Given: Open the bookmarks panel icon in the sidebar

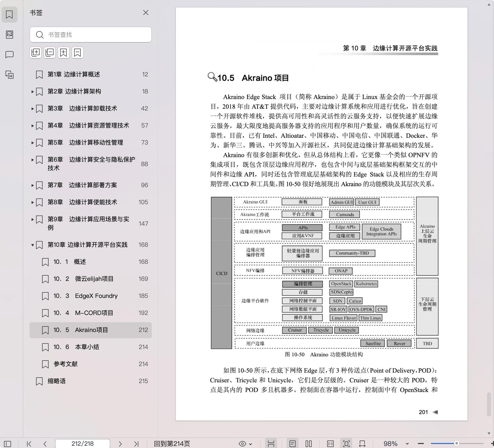Looking at the screenshot, I should tap(9, 15).
